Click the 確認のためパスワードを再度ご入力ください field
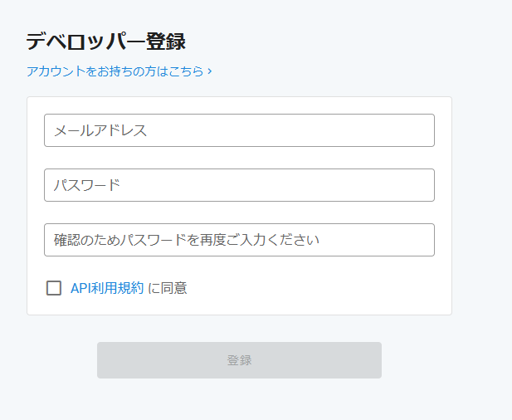This screenshot has width=512, height=420. [x=239, y=240]
